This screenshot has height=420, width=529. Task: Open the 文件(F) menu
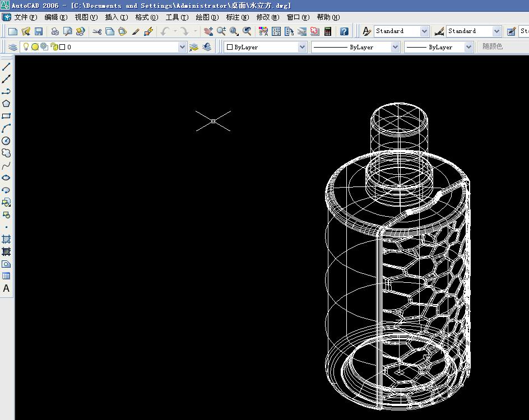click(26, 17)
